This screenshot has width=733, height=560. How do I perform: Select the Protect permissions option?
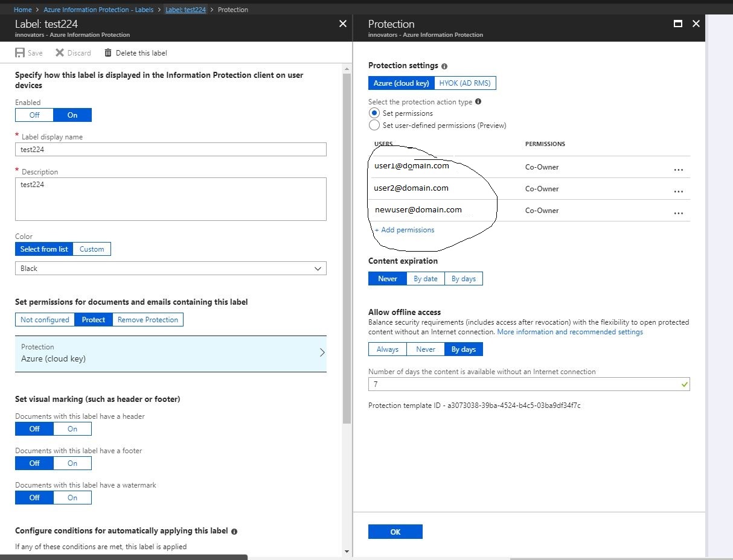coord(94,319)
